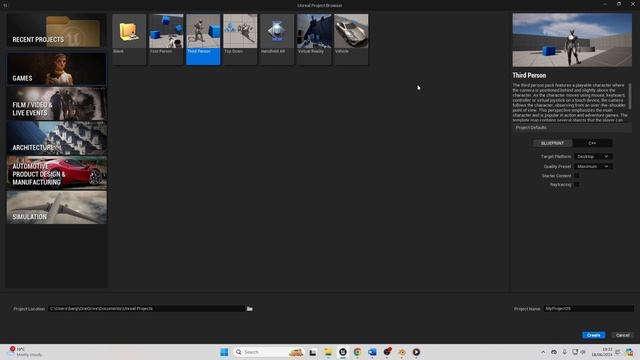
Task: Click the description panel scrollbar
Action: (630, 96)
